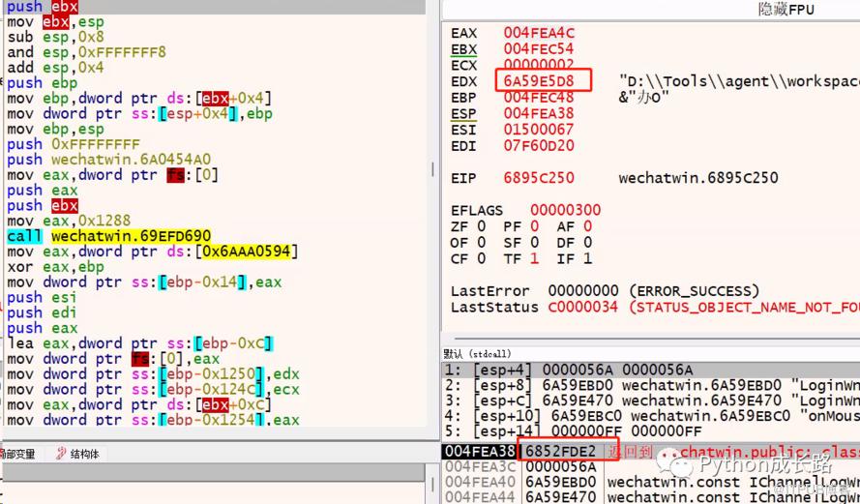Click the 隐藏FPU button

tap(786, 10)
